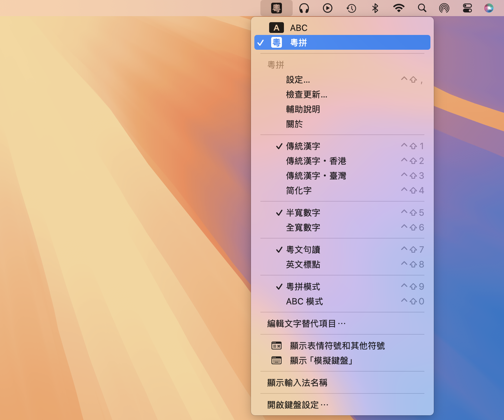Open Control Center in menu bar
504x420 pixels.
coord(467,8)
